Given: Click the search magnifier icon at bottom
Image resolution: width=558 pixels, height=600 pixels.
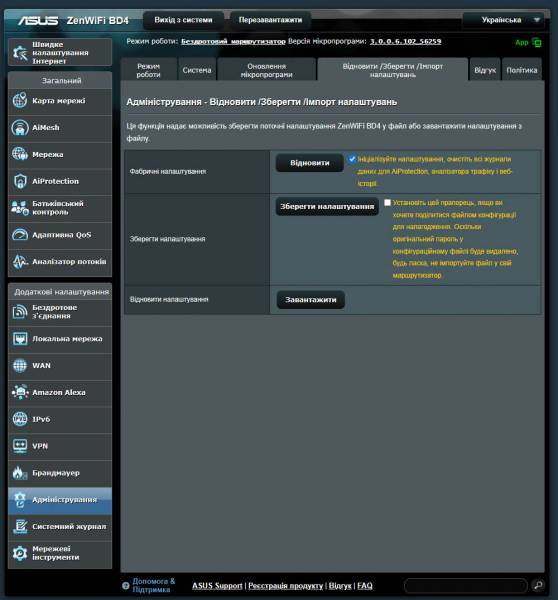Looking at the screenshot, I should (x=538, y=585).
